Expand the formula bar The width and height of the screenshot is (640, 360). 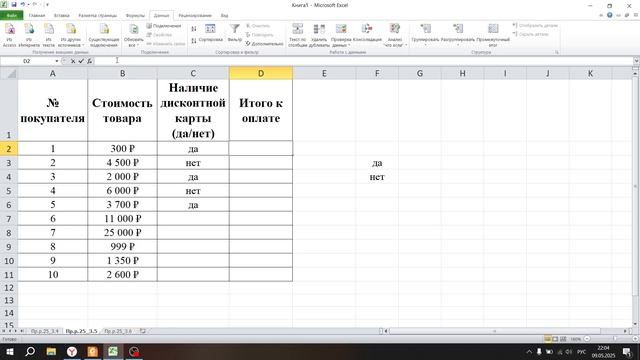click(636, 61)
